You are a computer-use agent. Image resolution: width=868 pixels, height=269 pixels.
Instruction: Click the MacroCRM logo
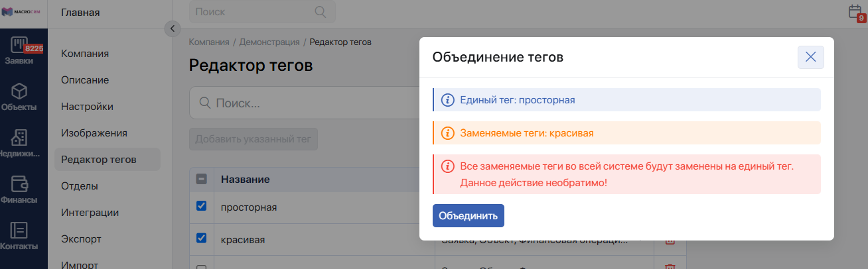pyautogui.click(x=23, y=12)
